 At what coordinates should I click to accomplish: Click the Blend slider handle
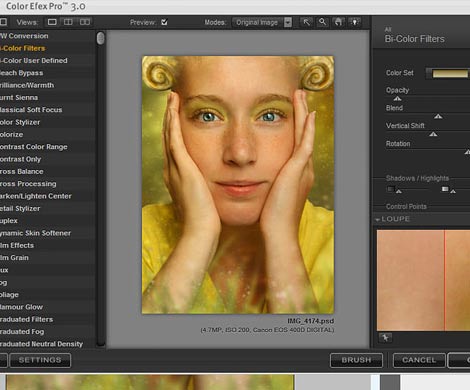[x=438, y=116]
